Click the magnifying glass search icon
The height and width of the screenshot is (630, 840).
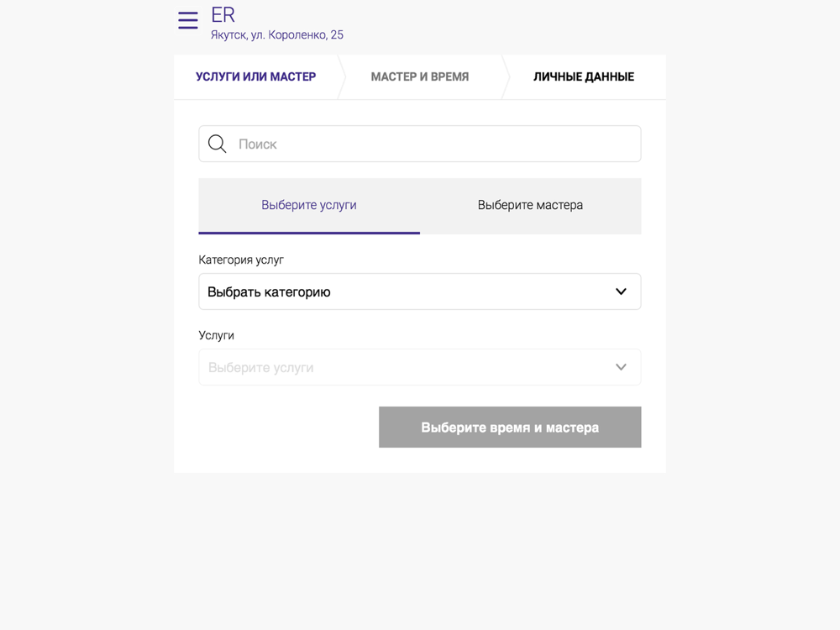(x=217, y=144)
